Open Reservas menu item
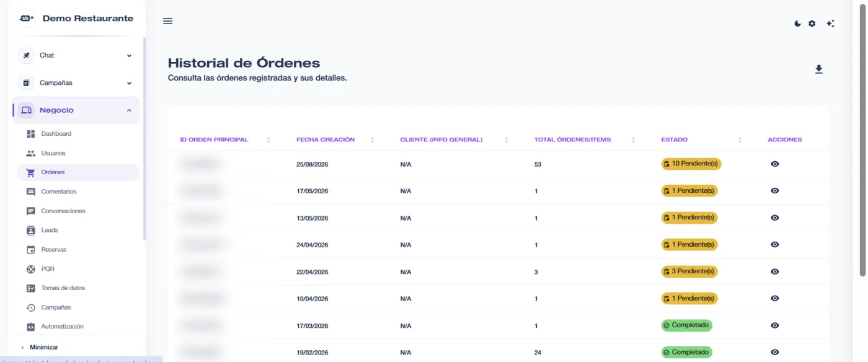Image resolution: width=868 pixels, height=362 pixels. pyautogui.click(x=78, y=250)
